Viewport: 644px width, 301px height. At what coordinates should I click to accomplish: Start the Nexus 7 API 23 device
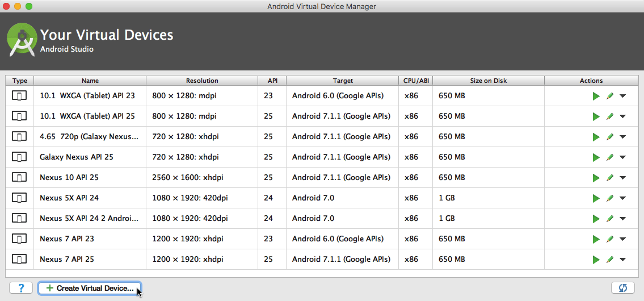[x=596, y=239]
